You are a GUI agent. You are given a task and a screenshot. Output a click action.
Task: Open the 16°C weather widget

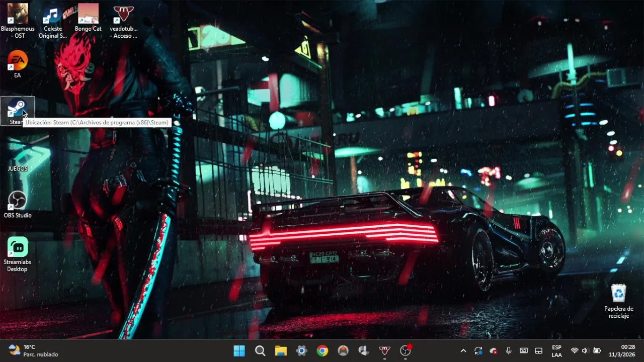point(34,351)
